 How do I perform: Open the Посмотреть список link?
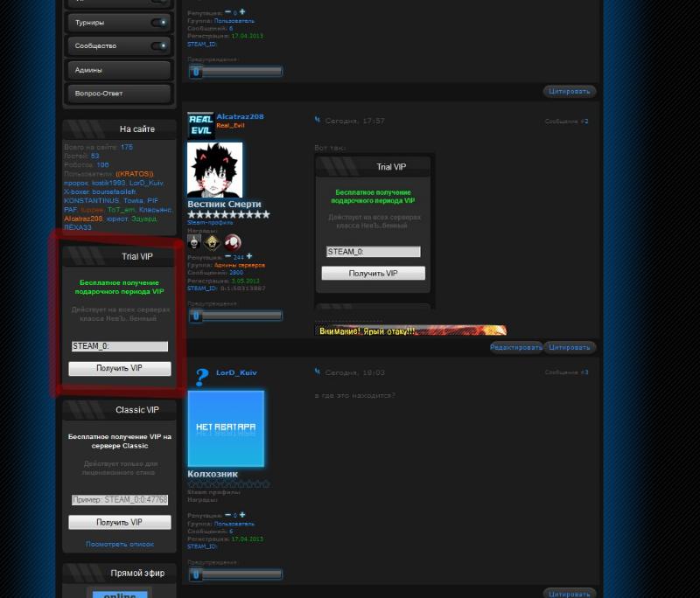click(120, 544)
